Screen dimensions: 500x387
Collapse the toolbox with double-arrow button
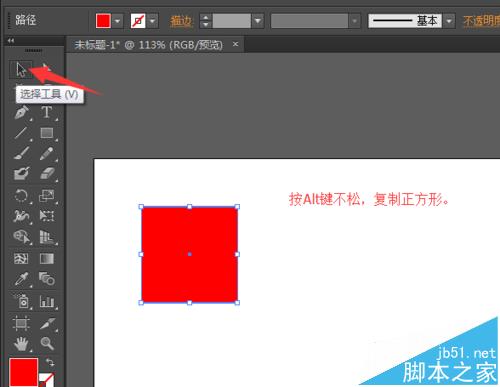pyautogui.click(x=11, y=40)
